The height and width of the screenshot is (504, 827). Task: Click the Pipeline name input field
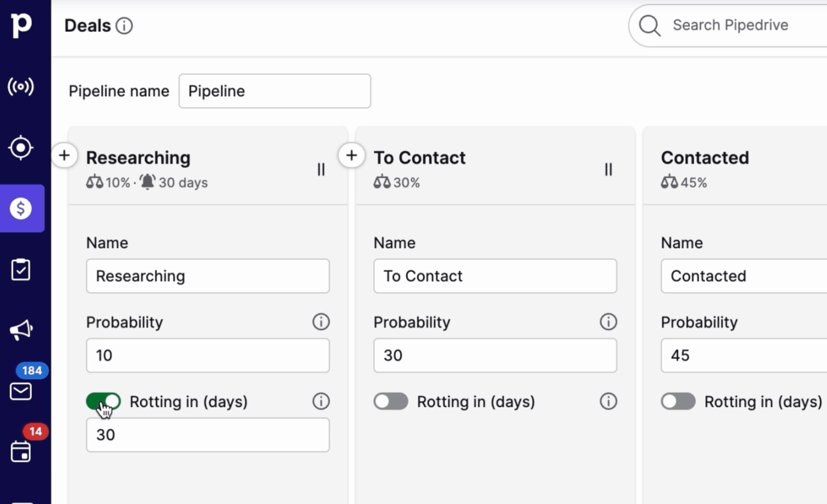(x=275, y=91)
